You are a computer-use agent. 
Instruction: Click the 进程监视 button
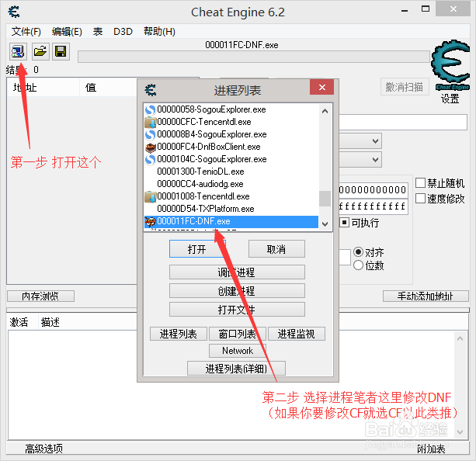coord(297,334)
